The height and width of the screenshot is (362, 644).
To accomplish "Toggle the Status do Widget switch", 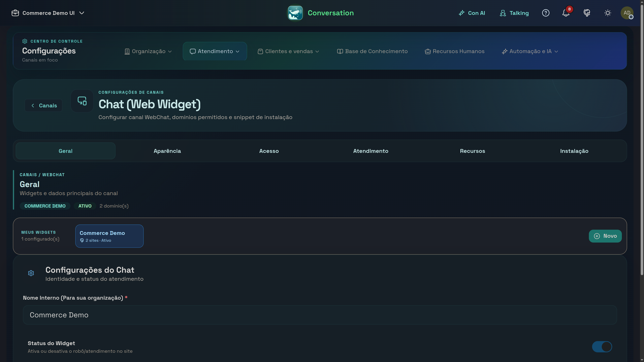I will pyautogui.click(x=602, y=347).
